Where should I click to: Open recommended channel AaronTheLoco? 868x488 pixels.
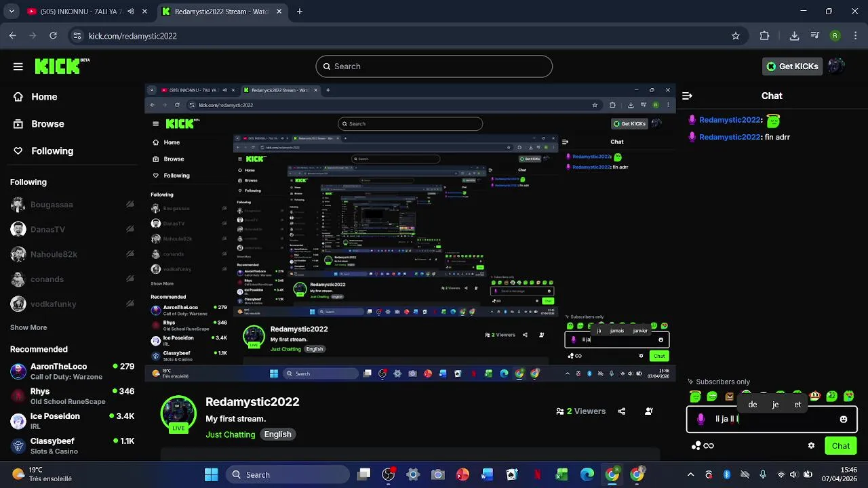coord(72,371)
